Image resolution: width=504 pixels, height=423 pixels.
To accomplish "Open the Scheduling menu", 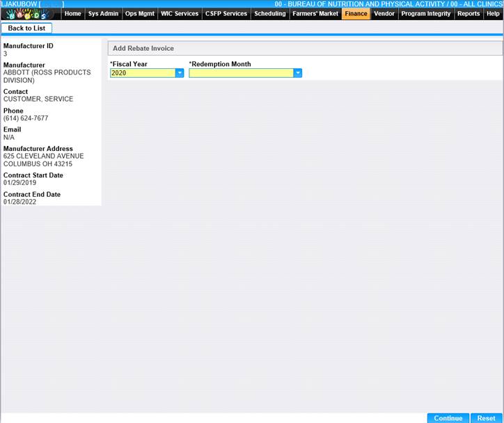I will 270,14.
